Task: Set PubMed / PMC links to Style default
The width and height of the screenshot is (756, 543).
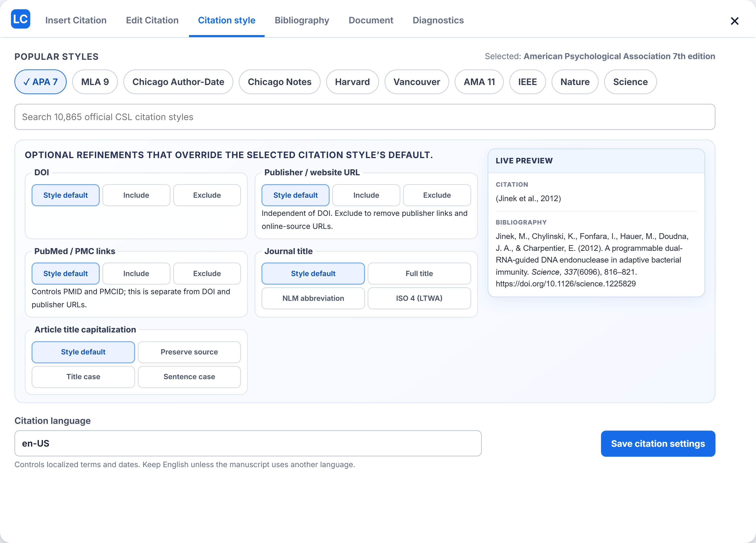Action: tap(66, 273)
